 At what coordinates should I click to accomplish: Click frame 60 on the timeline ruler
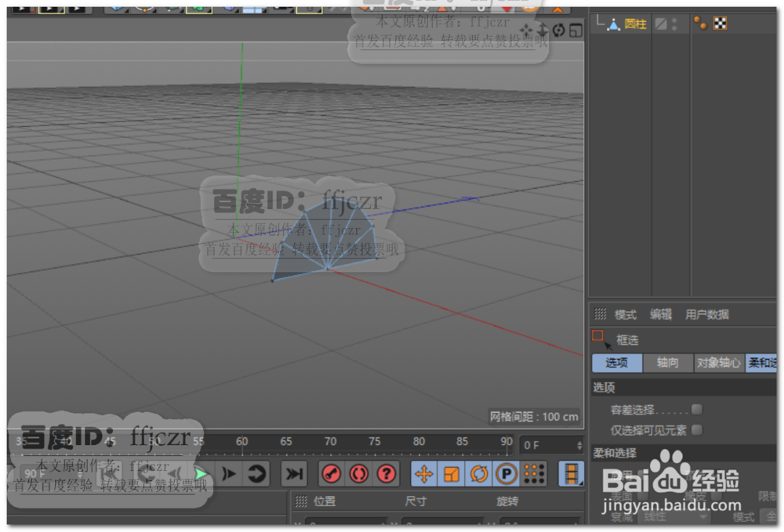(x=242, y=442)
